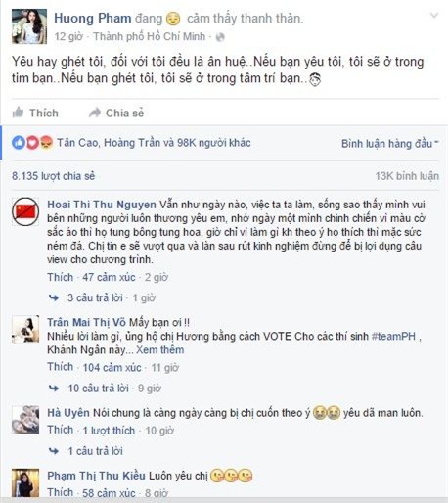Like Phạm Thị Thu Kiều's comment with Thích
The image size is (448, 503).
point(61,492)
